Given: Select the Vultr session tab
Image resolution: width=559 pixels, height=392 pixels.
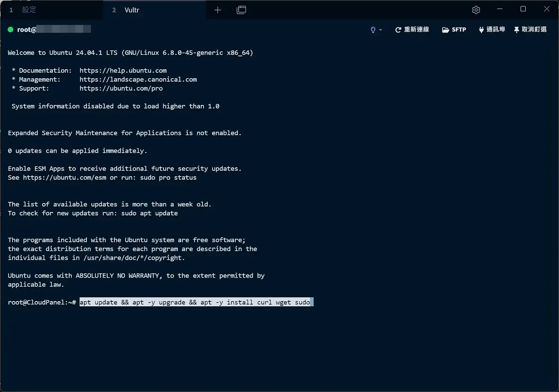Looking at the screenshot, I should pos(132,10).
